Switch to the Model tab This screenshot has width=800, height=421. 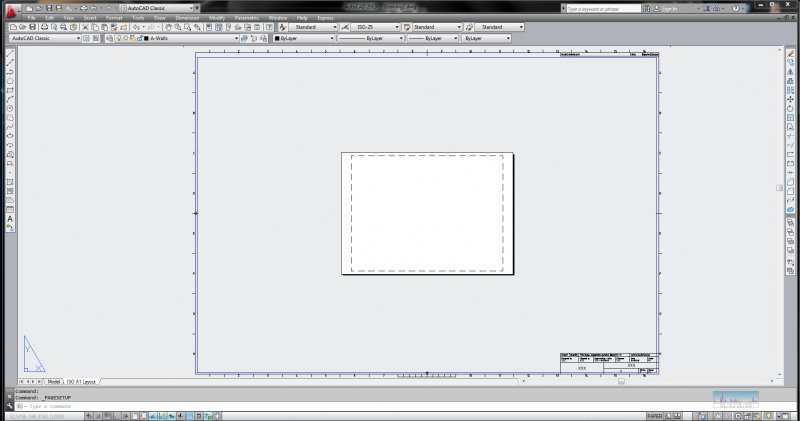click(x=53, y=382)
